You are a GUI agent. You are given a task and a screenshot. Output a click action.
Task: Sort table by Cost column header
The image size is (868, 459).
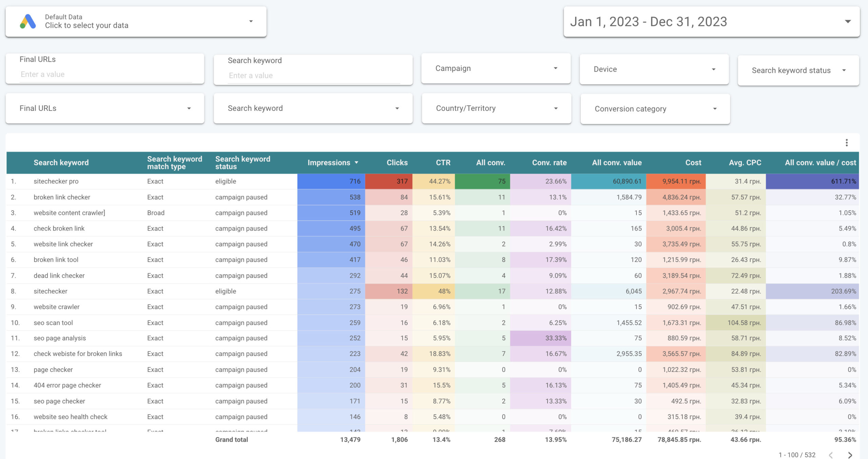point(693,163)
